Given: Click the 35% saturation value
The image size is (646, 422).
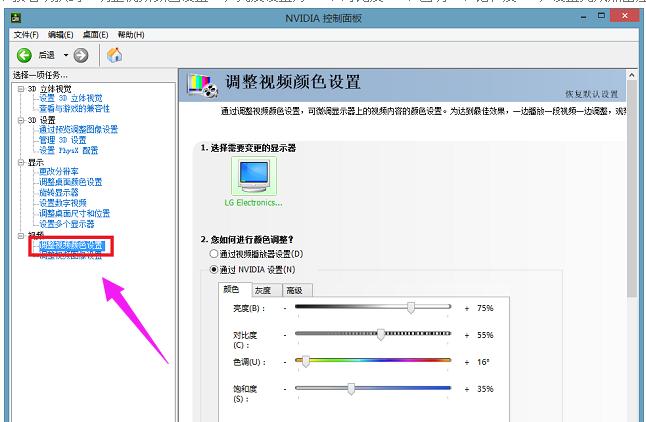Looking at the screenshot, I should (485, 389).
